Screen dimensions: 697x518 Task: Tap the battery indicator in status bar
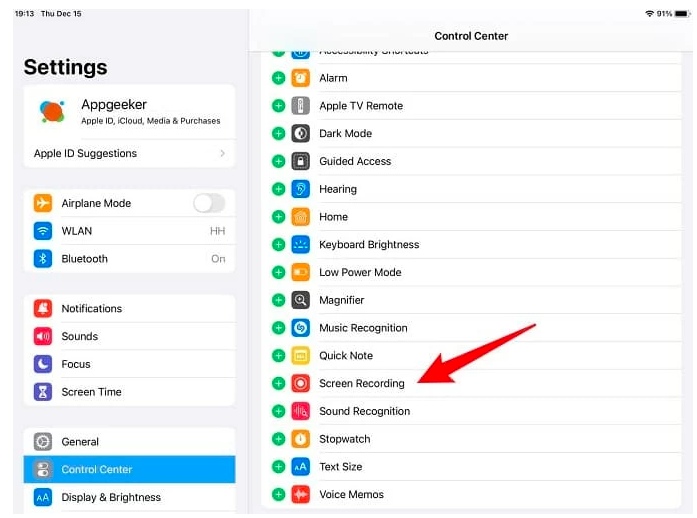click(x=680, y=14)
